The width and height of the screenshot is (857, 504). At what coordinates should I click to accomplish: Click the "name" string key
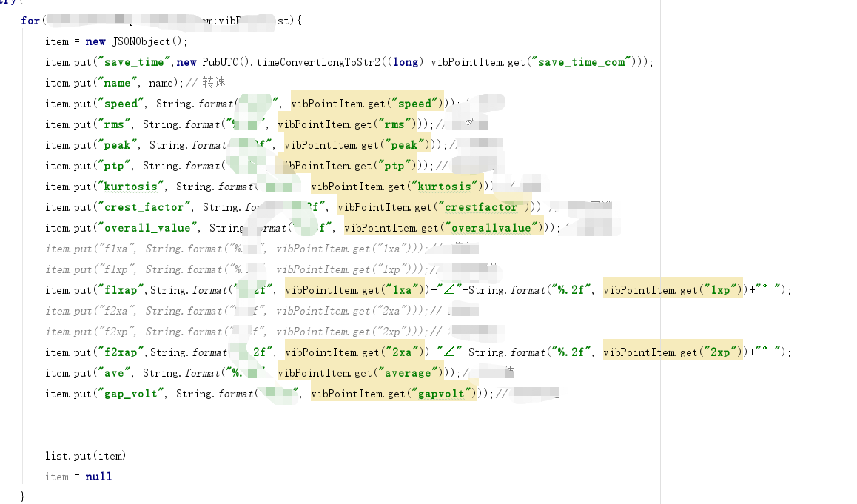[x=117, y=83]
